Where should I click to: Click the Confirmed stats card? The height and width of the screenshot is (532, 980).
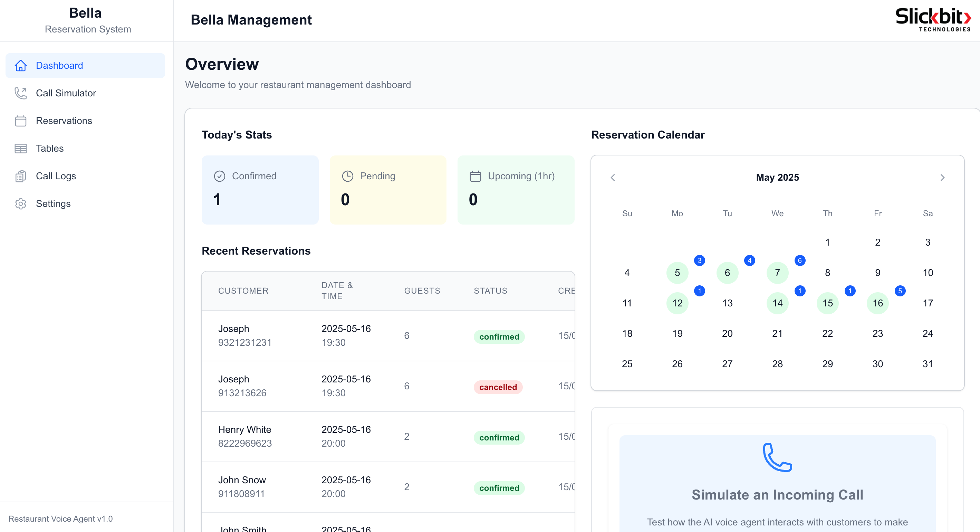[x=260, y=190]
